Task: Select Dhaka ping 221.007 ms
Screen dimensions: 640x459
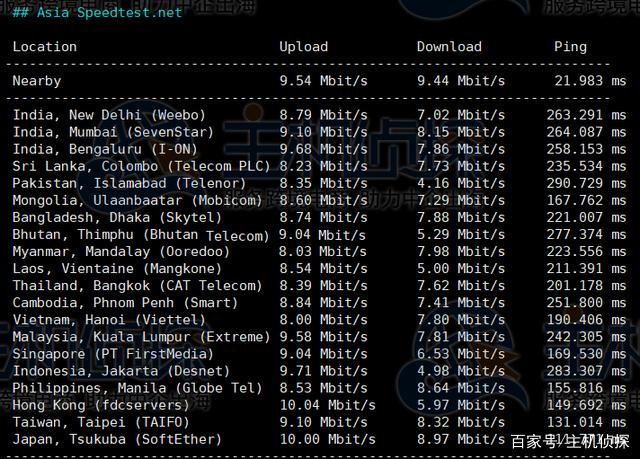Action: [586, 218]
